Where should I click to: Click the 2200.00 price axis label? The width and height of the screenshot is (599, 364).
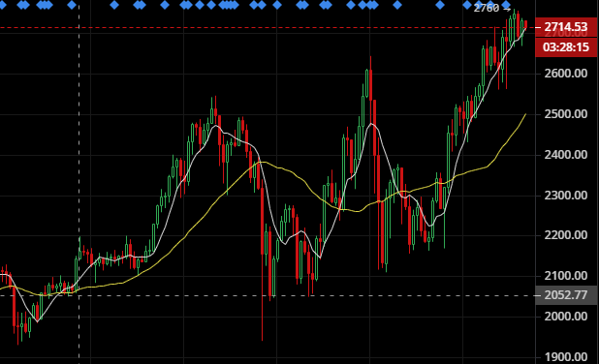pos(566,235)
